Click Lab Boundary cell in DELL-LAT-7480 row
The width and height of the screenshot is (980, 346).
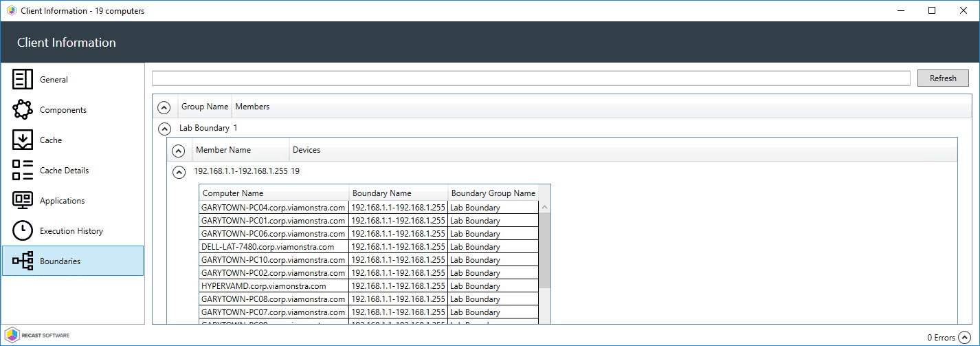point(493,247)
